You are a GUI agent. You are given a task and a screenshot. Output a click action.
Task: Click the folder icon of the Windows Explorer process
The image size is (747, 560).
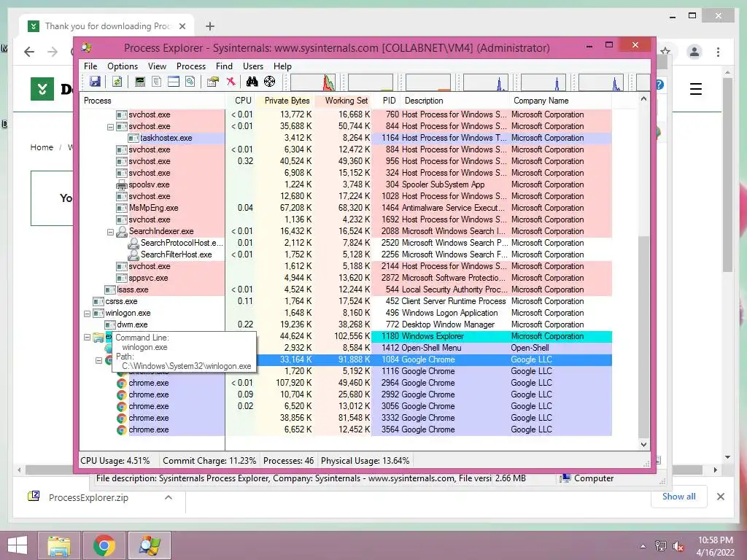(x=98, y=337)
